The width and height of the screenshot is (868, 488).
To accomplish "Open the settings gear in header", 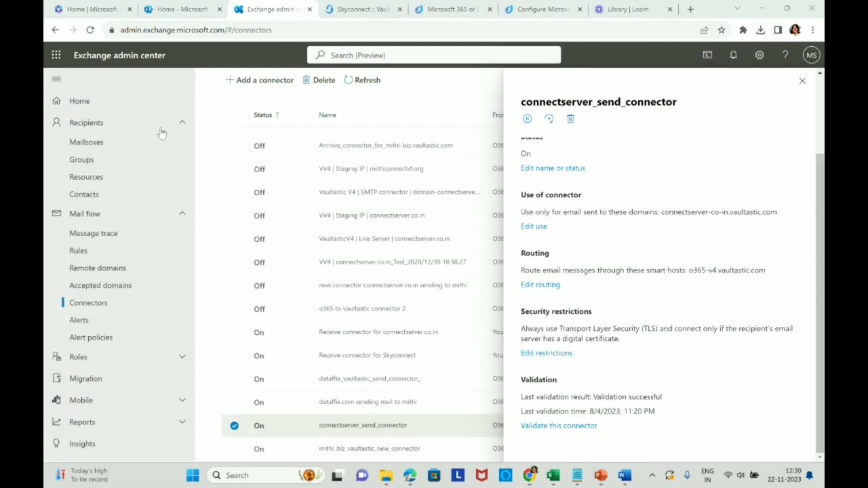I will 759,55.
